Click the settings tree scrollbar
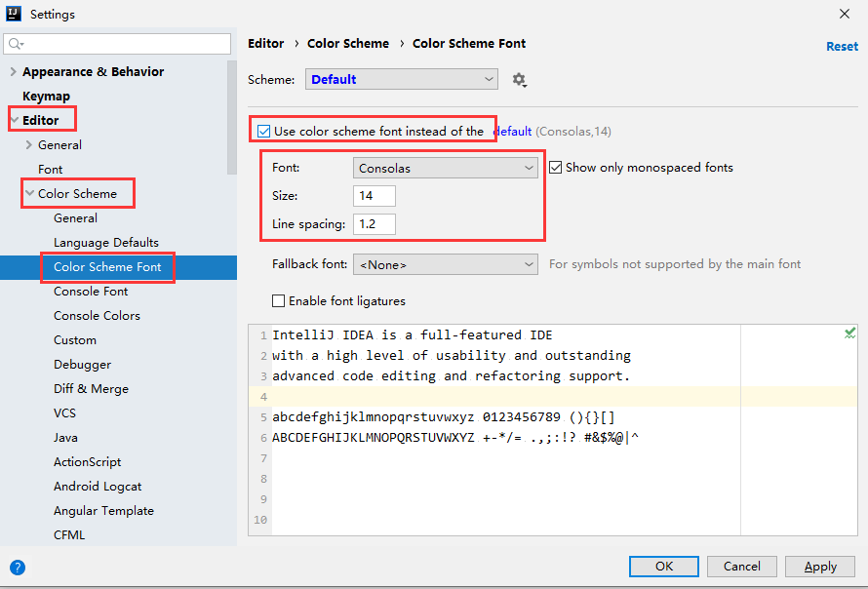The width and height of the screenshot is (868, 589). click(x=232, y=117)
